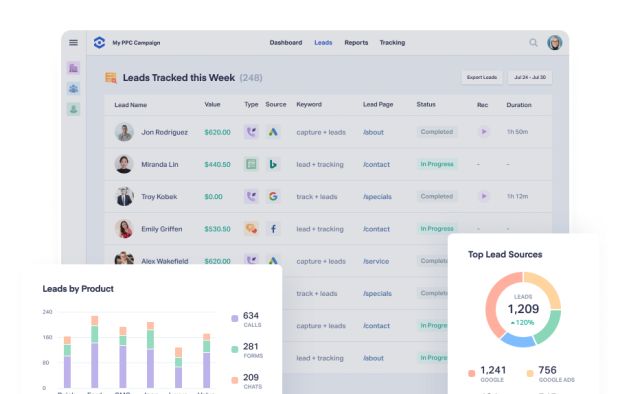The width and height of the screenshot is (618, 394).
Task: Switch to the Leads tab
Action: pyautogui.click(x=323, y=43)
